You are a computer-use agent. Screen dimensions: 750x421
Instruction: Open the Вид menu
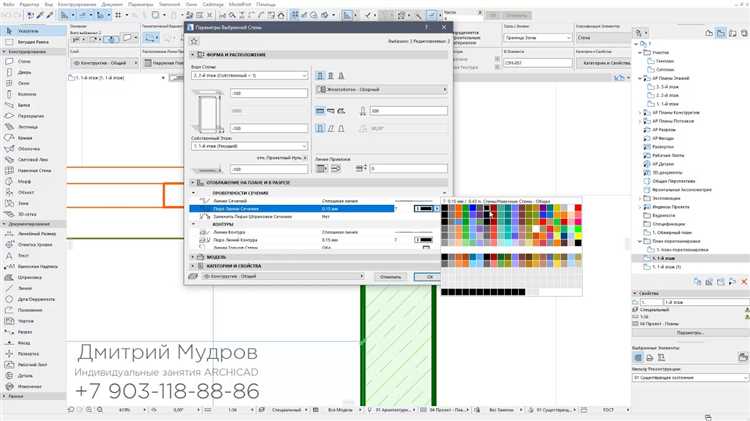(48, 4)
